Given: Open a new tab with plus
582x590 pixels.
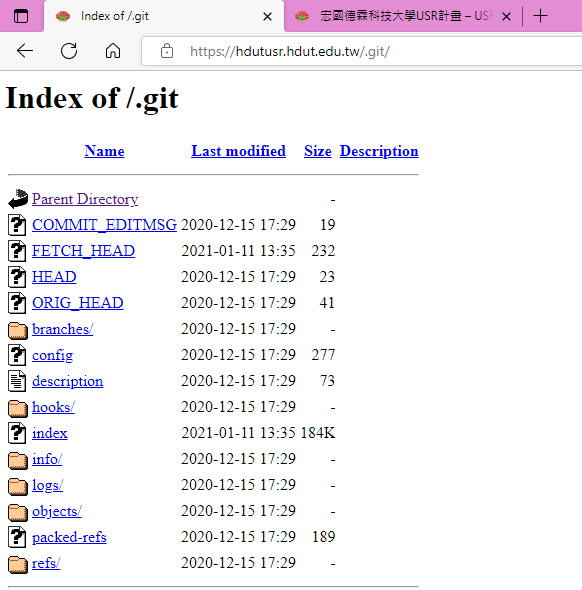Looking at the screenshot, I should tap(540, 16).
